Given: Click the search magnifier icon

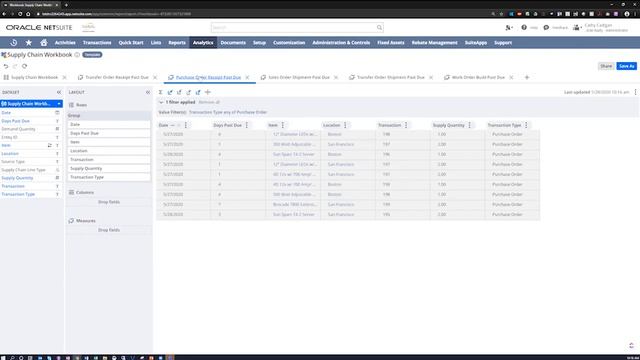Looking at the screenshot, I should coord(379,27).
